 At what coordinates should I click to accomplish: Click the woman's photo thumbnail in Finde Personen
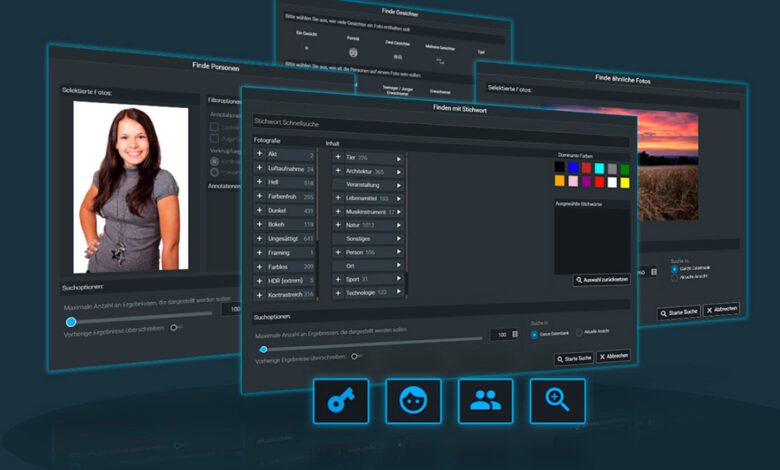click(131, 188)
